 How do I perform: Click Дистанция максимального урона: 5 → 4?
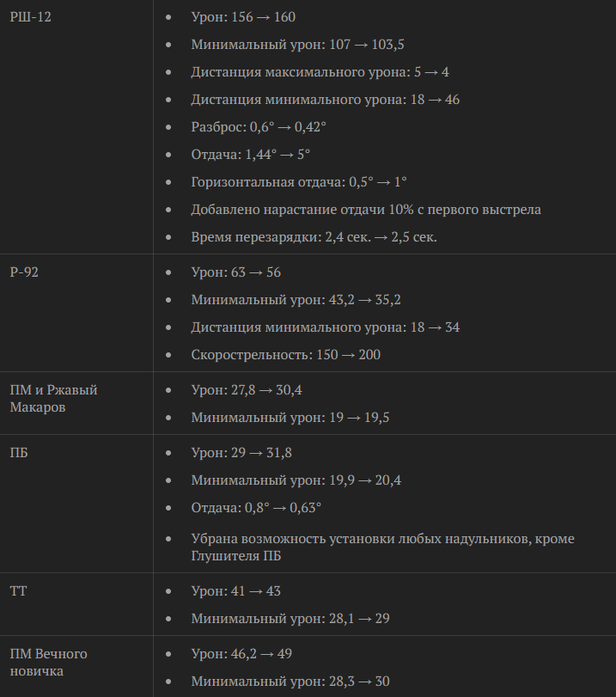coord(320,72)
